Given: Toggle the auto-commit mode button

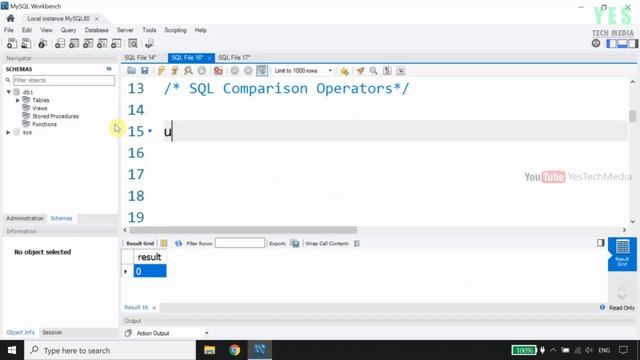Looking at the screenshot, I should click(262, 71).
